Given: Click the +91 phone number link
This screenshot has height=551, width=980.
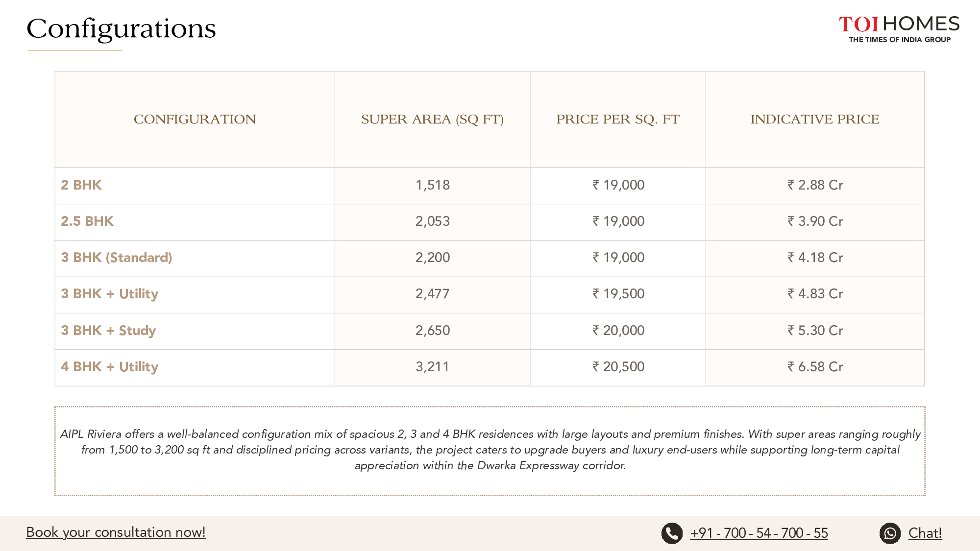Looking at the screenshot, I should pos(759,533).
